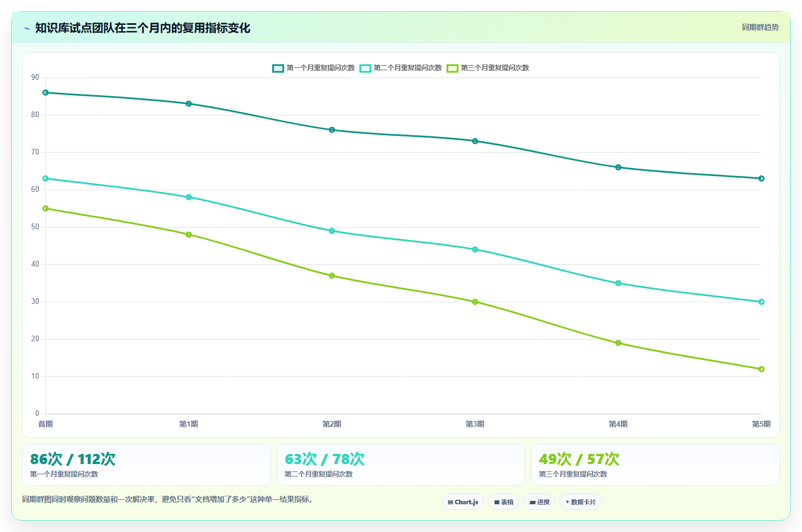Image resolution: width=802 pixels, height=532 pixels.
Task: Select the 数据卡片 tag
Action: [x=581, y=502]
